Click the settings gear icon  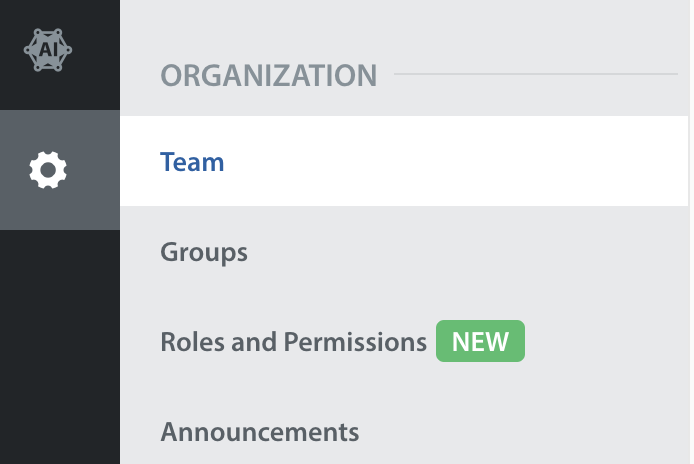click(48, 170)
